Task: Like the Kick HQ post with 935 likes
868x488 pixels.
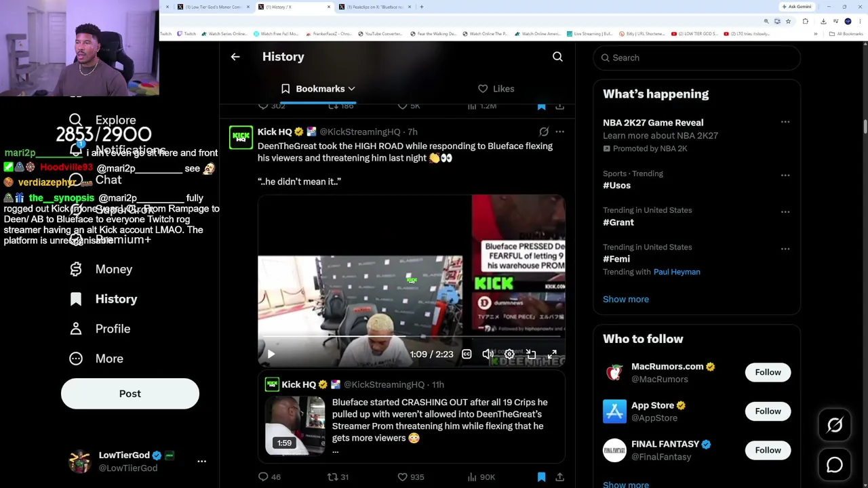Action: (x=410, y=477)
